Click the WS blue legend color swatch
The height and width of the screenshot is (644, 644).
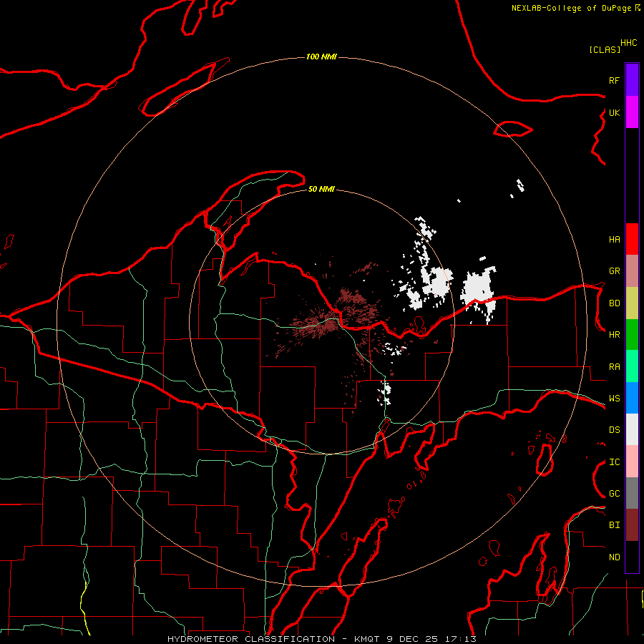pos(632,398)
